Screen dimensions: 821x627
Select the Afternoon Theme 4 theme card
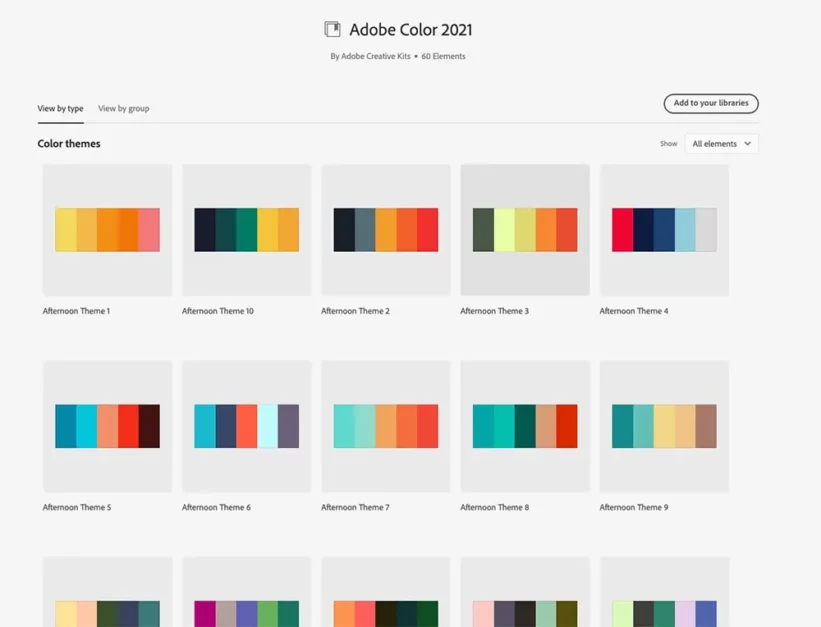point(664,229)
